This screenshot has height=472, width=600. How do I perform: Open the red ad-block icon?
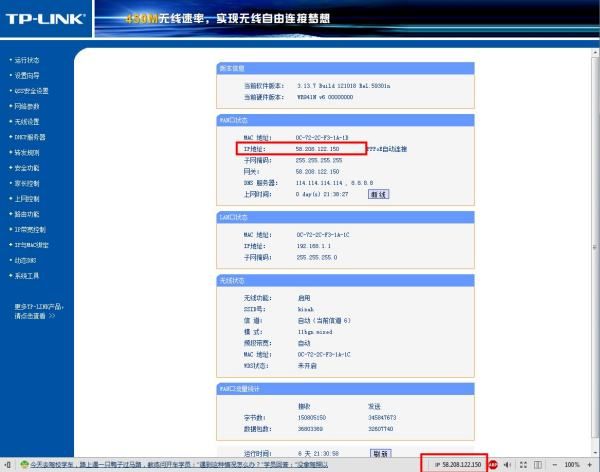point(493,464)
